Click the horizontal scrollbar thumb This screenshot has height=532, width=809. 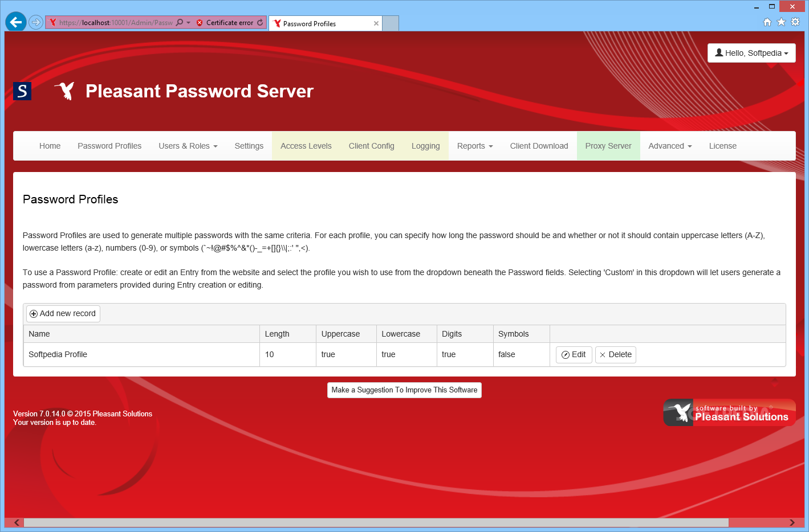tap(376, 522)
